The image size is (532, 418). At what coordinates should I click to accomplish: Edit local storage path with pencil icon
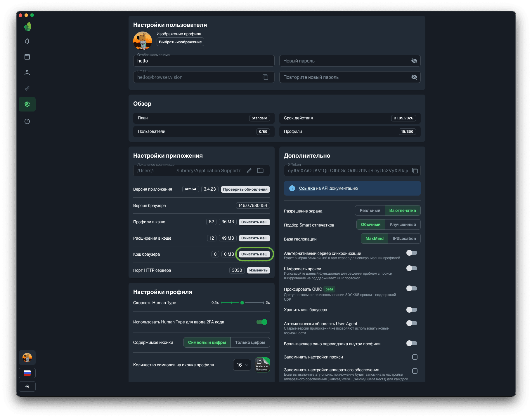pyautogui.click(x=249, y=171)
